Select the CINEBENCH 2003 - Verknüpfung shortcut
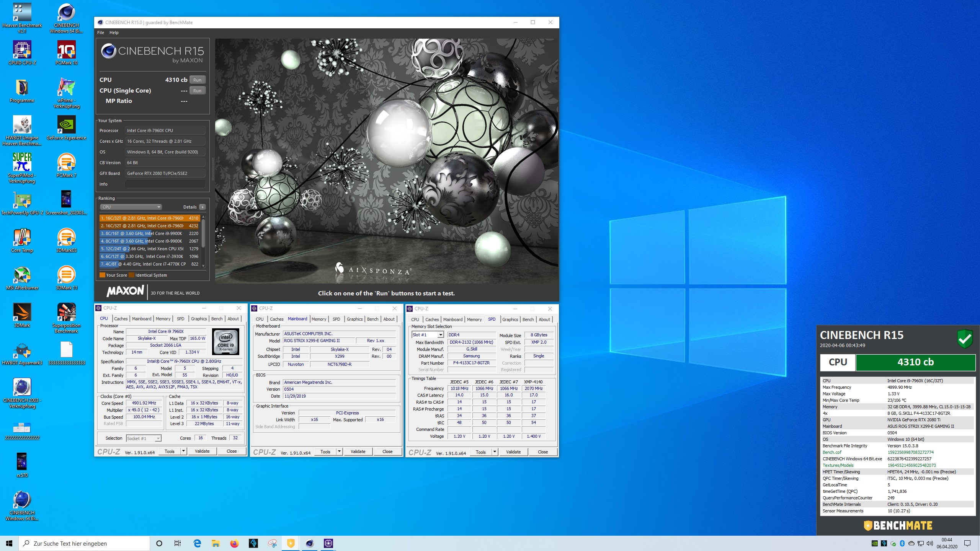Screen dimensions: 980x551 click(x=22, y=393)
